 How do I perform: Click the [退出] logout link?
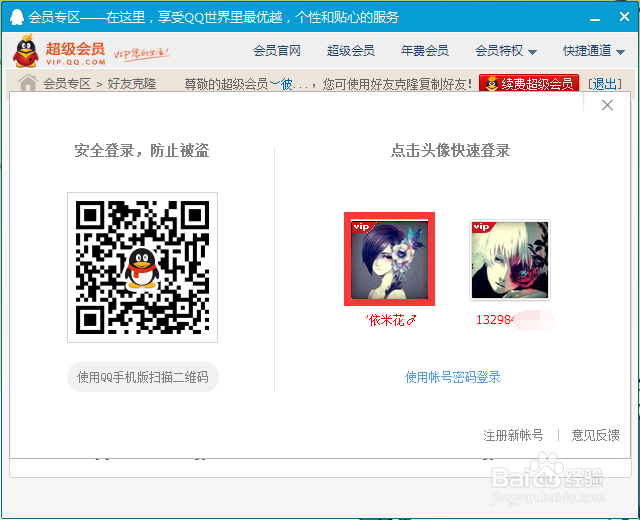tap(604, 84)
